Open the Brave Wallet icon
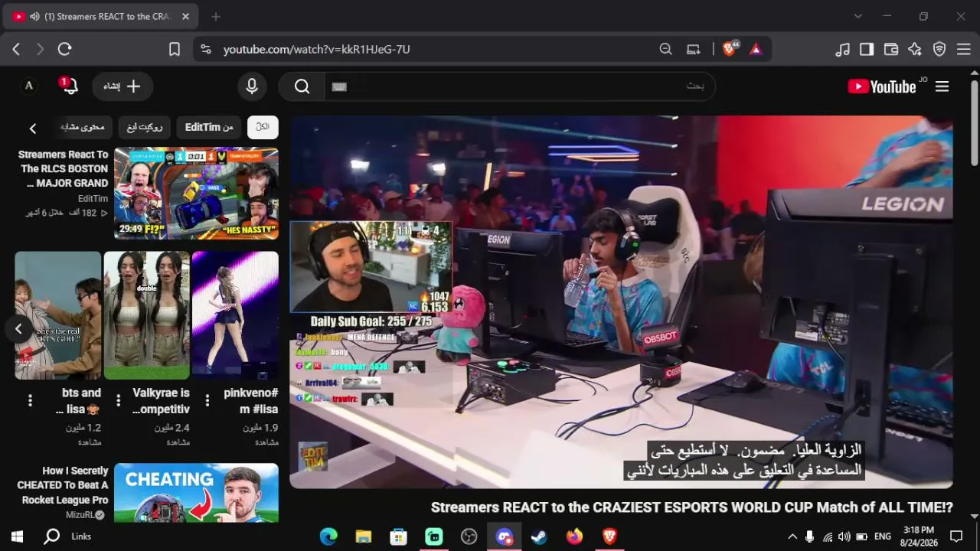 tap(891, 49)
